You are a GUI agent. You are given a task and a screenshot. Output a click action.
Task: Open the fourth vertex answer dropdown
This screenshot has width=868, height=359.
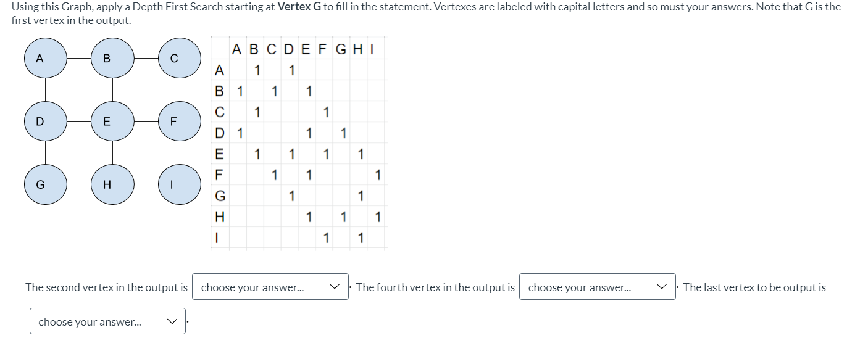(597, 287)
